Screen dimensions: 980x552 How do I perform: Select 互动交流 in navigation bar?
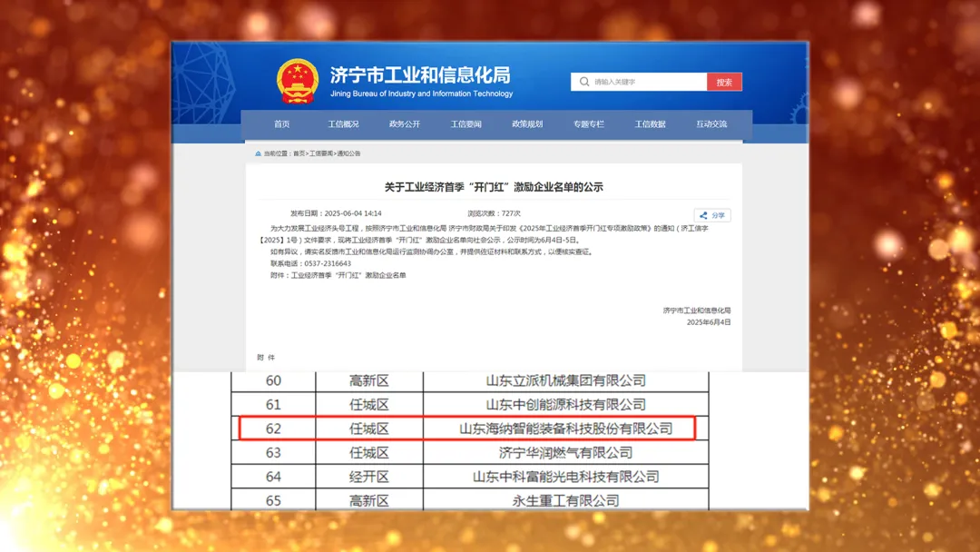[x=711, y=124]
